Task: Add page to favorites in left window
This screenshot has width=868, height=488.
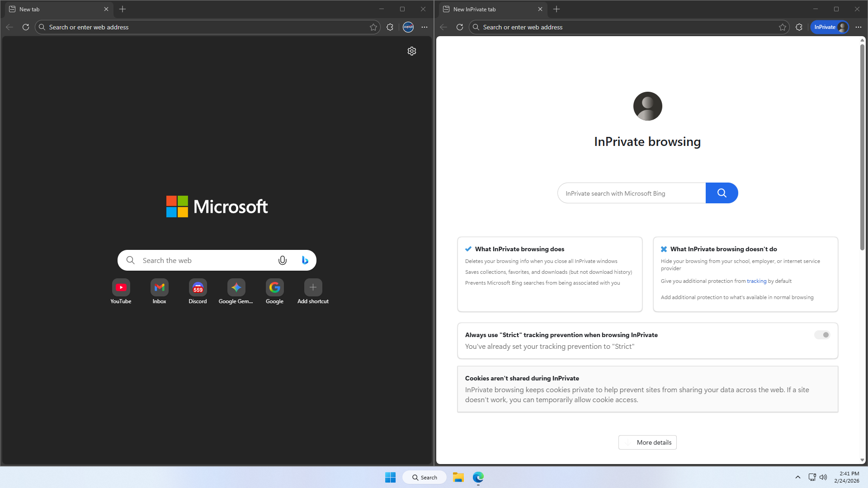Action: click(373, 27)
